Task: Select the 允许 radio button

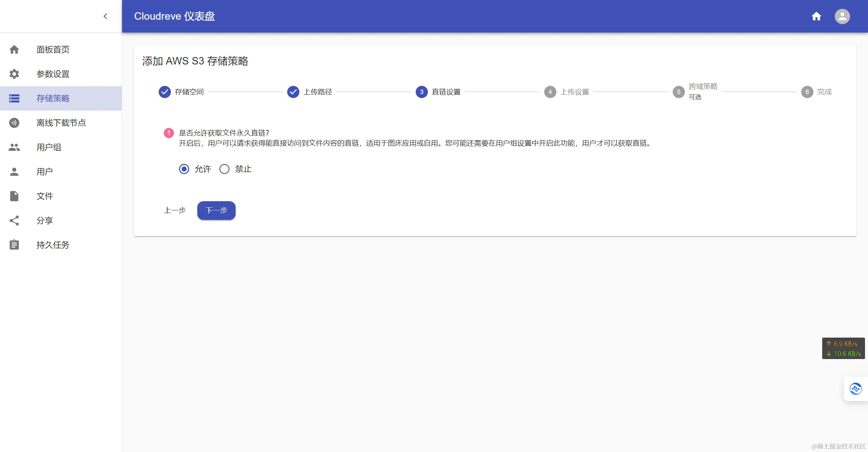Action: [x=184, y=169]
